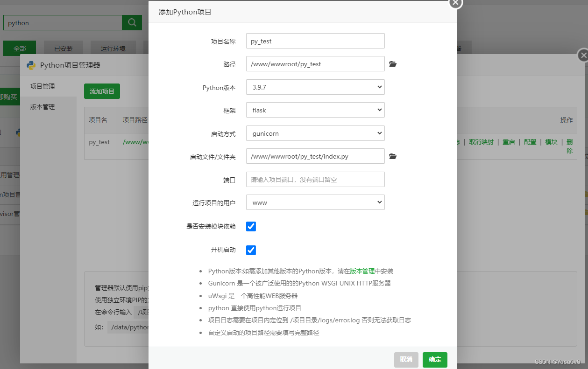Viewport: 588px width, 369px height.
Task: Click the 路径 input field
Action: pyautogui.click(x=315, y=64)
